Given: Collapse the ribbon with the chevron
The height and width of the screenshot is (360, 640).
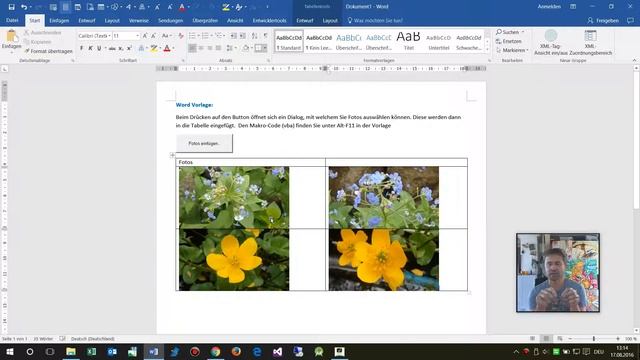Looking at the screenshot, I should click(x=634, y=60).
